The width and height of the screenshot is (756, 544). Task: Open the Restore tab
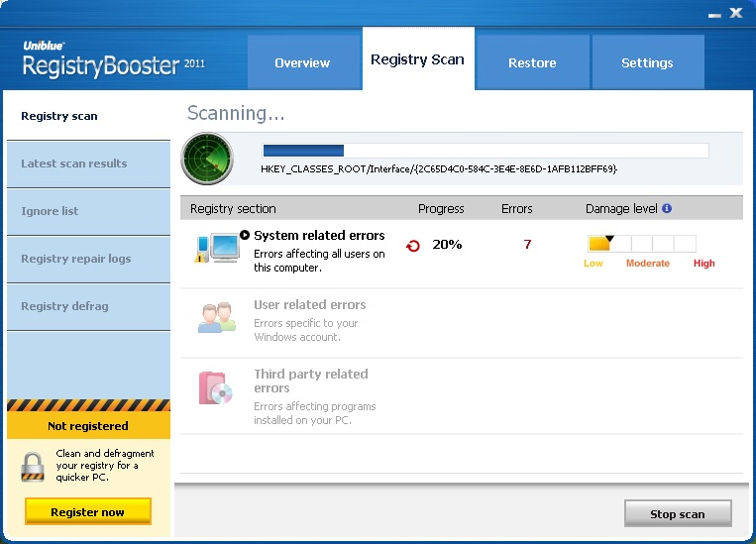click(532, 62)
